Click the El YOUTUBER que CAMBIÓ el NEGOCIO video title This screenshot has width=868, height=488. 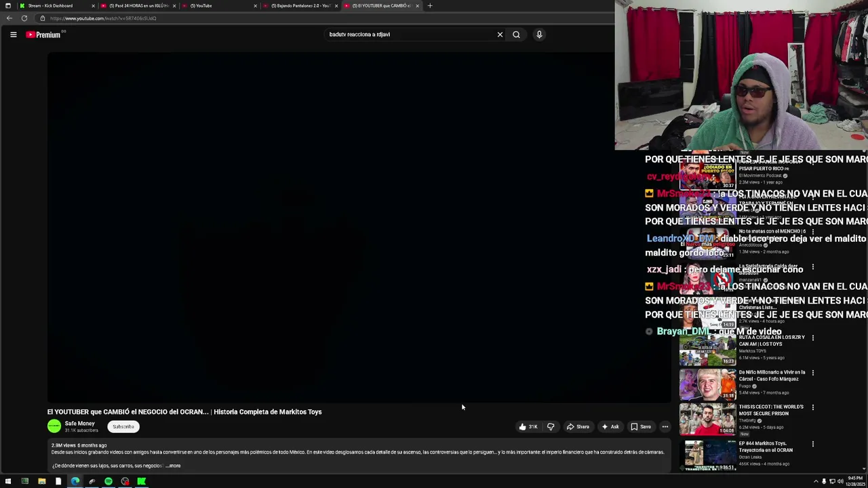point(184,412)
